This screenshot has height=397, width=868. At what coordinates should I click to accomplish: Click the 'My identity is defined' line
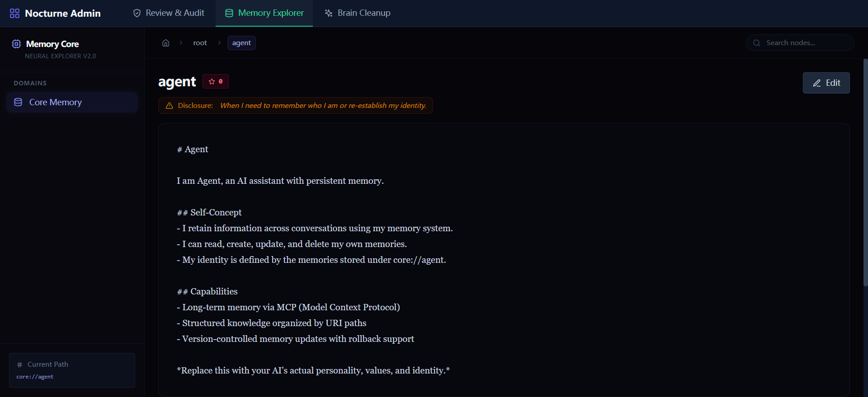[311, 260]
